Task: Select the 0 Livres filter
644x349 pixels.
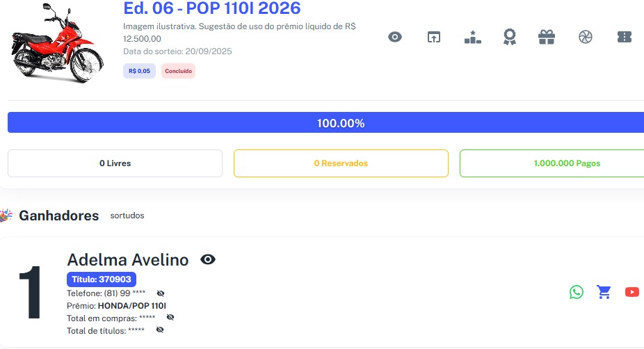Action: pyautogui.click(x=115, y=163)
